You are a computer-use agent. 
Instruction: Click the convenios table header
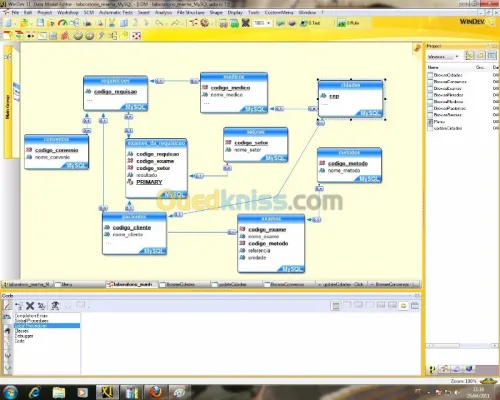56,139
